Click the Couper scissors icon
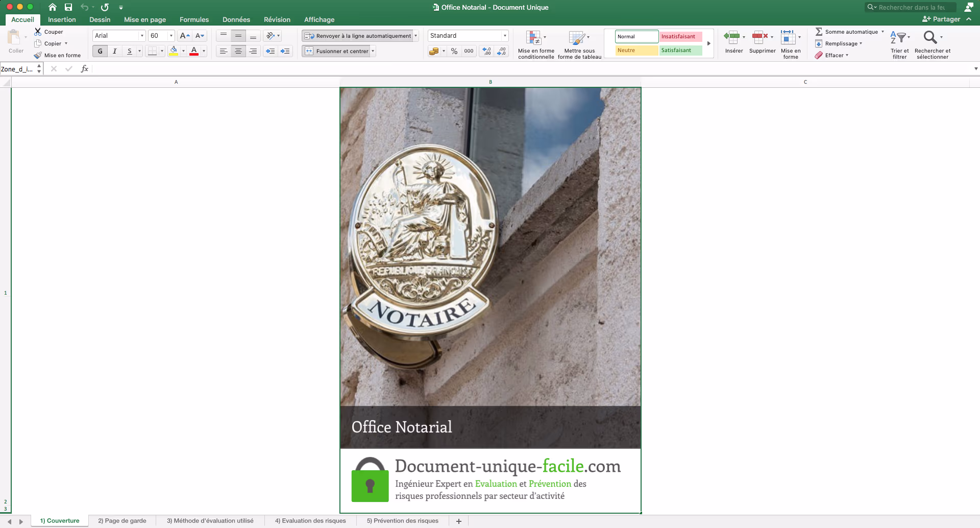 pos(38,32)
